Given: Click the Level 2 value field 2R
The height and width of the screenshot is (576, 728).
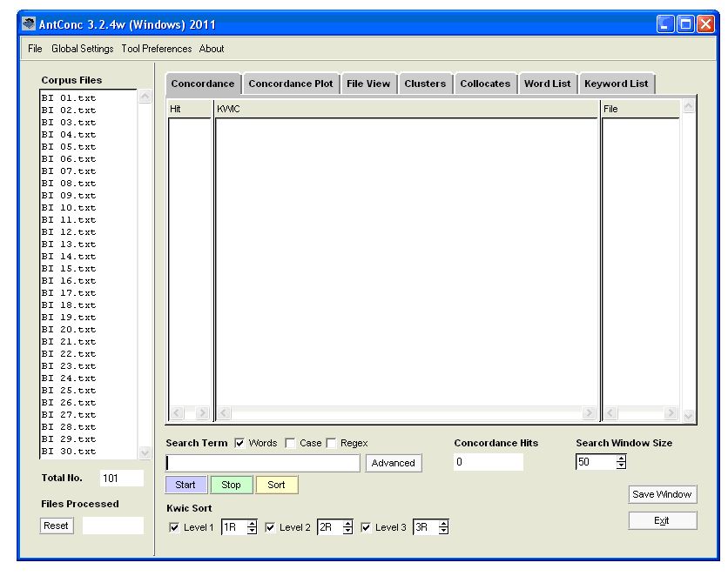Looking at the screenshot, I should (x=330, y=527).
